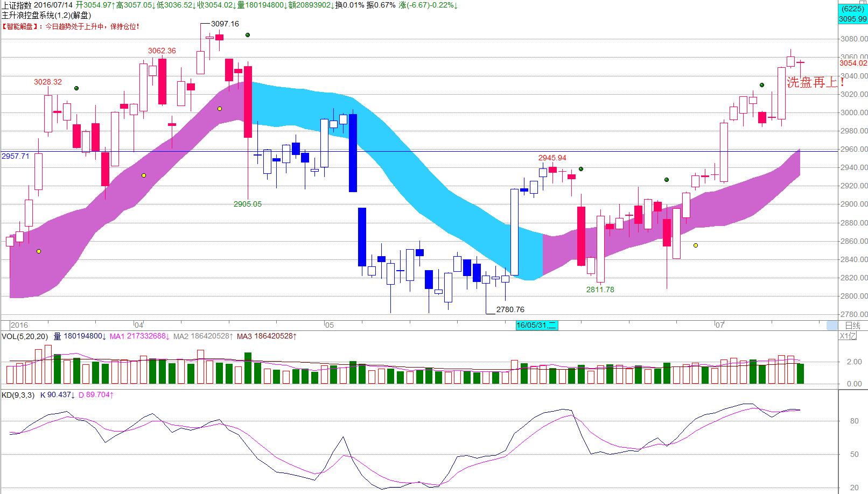
Task: Click the 3080.00 price axis label
Action: [854, 39]
